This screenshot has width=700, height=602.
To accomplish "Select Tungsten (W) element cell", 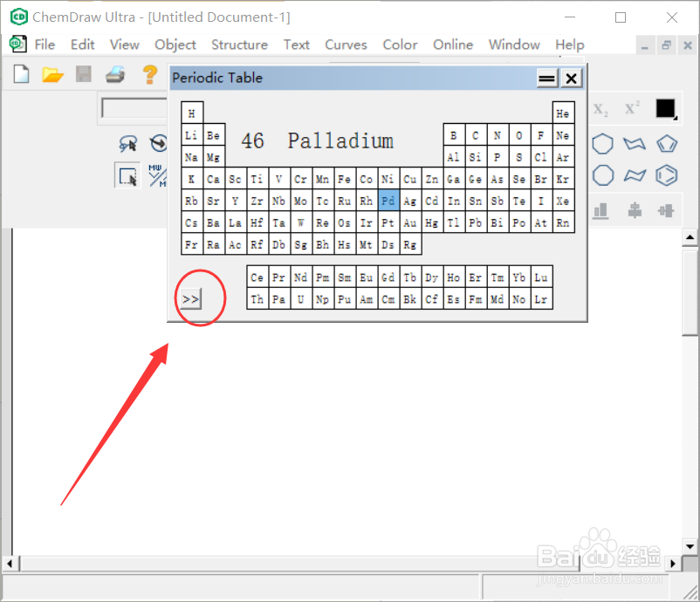I will [301, 222].
